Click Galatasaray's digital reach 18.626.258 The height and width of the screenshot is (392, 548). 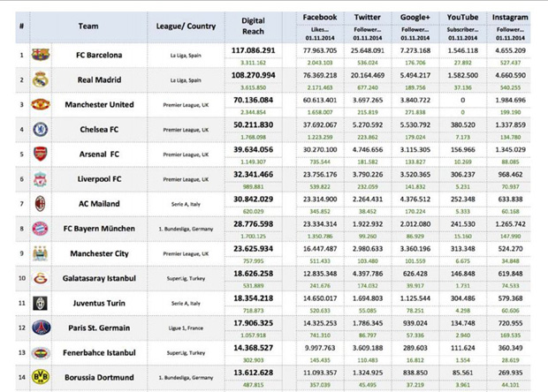[x=254, y=274]
